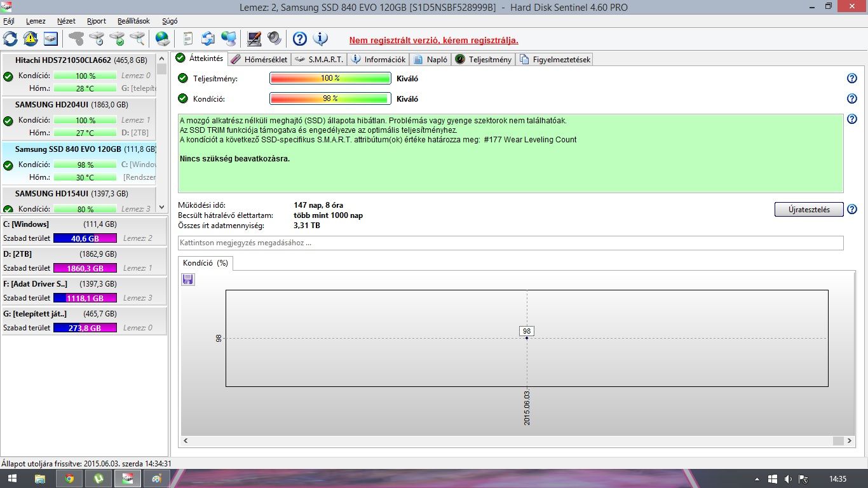
Task: Open Google Chrome from the taskbar
Action: (69, 478)
